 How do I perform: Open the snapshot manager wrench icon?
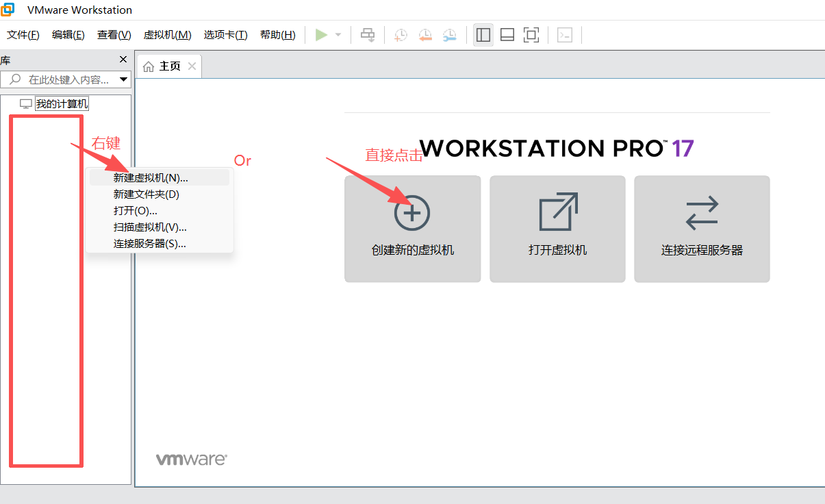[x=449, y=35]
